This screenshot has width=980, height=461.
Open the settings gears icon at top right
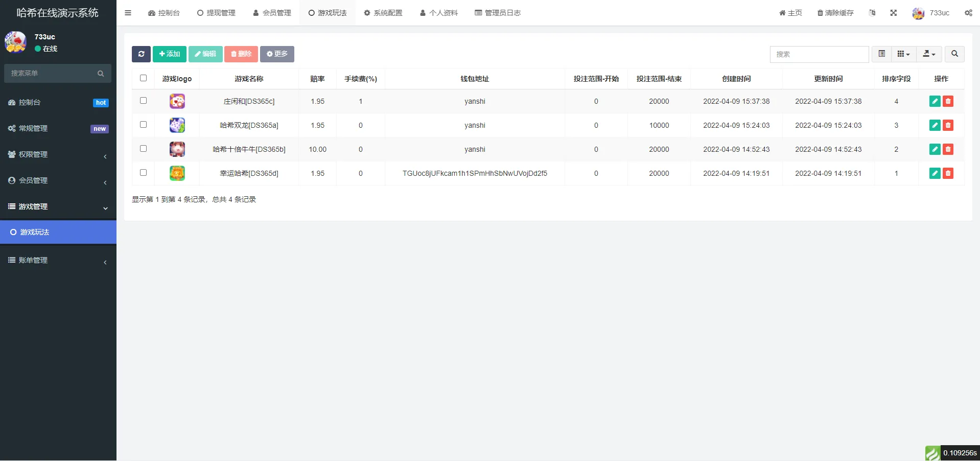968,13
